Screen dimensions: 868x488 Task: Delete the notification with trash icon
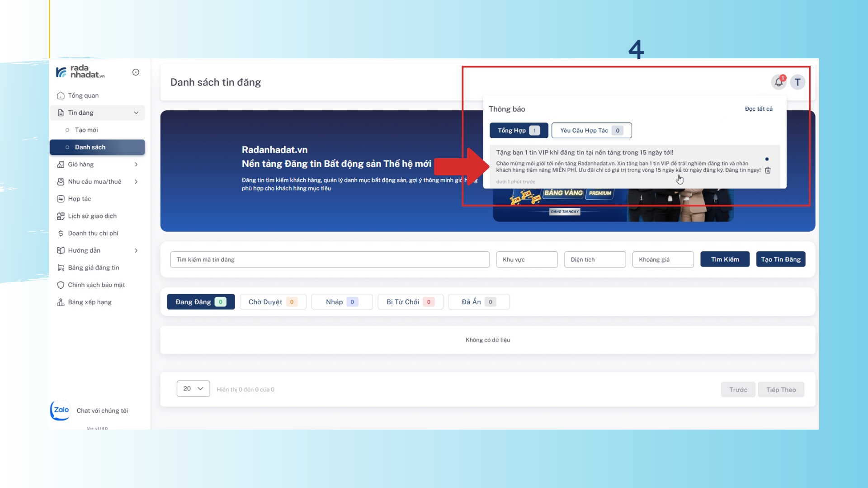(768, 170)
